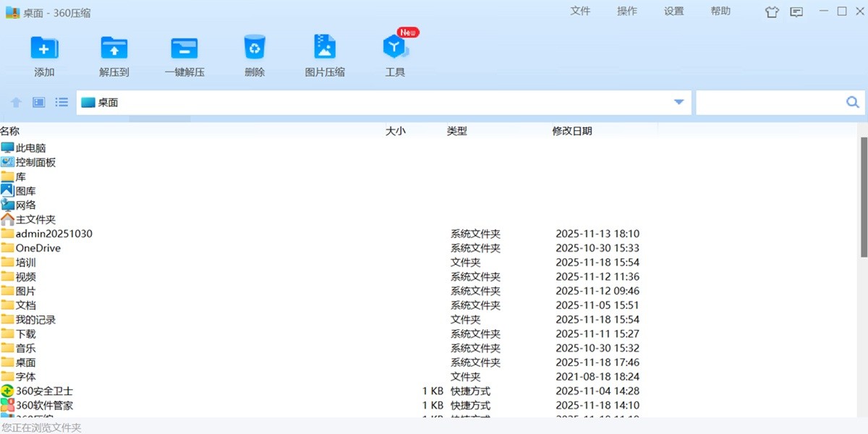
Task: Click inside the search input field
Action: 767,102
